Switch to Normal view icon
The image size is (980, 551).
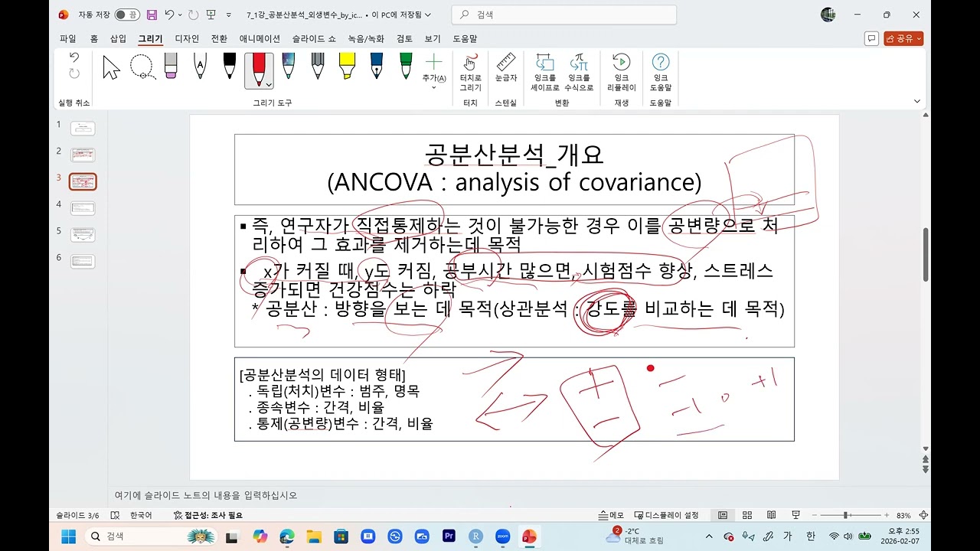coord(722,515)
